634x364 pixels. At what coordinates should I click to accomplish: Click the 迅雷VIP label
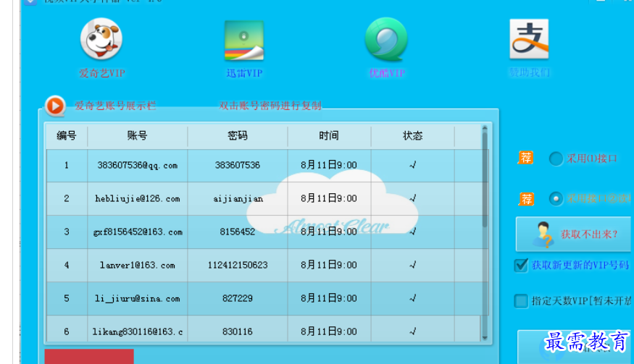(244, 73)
